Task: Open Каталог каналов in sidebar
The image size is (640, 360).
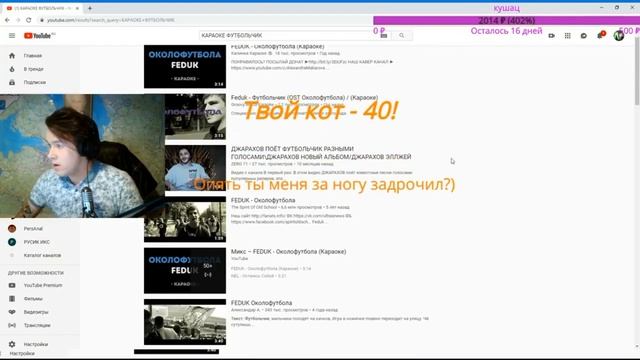Action: coord(42,255)
